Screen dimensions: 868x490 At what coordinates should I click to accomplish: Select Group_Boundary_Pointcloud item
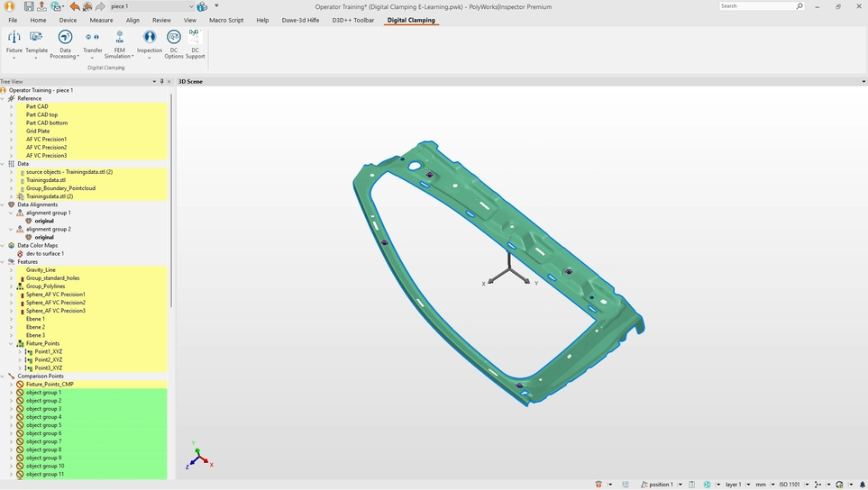[61, 188]
